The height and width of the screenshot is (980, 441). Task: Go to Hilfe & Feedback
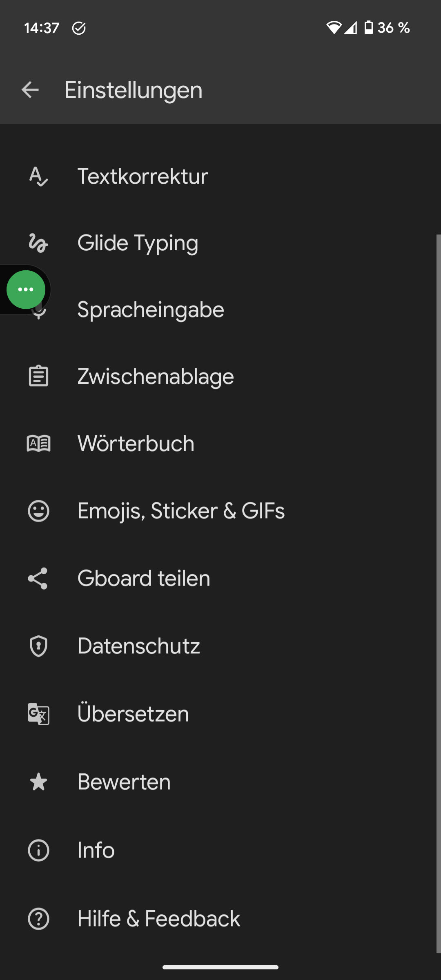coord(158,919)
